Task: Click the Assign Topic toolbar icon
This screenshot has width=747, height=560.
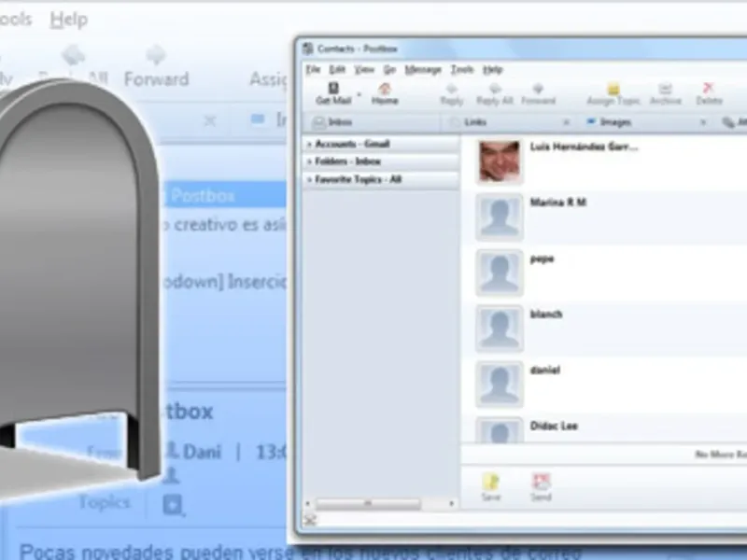Action: 613,94
